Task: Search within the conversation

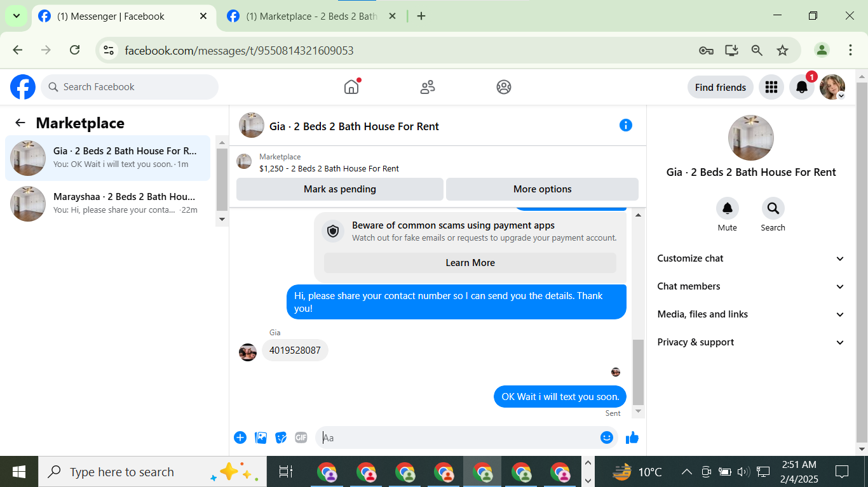Action: click(773, 208)
